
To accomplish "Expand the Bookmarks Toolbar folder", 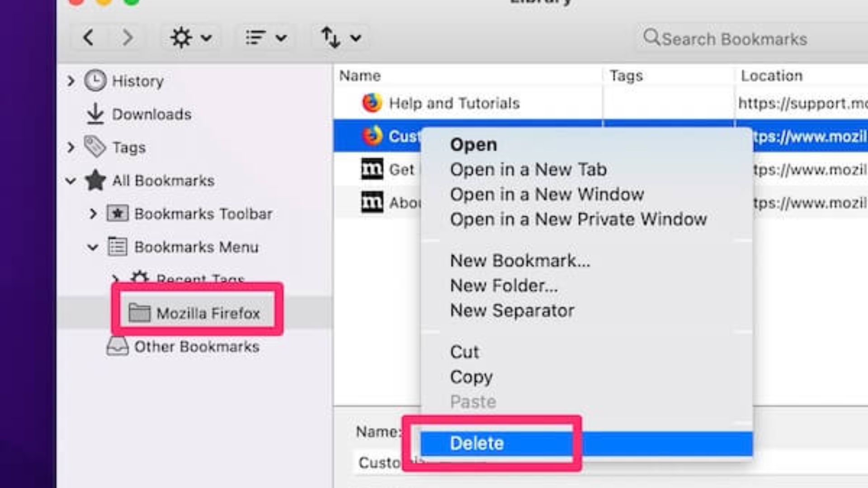I will [93, 214].
